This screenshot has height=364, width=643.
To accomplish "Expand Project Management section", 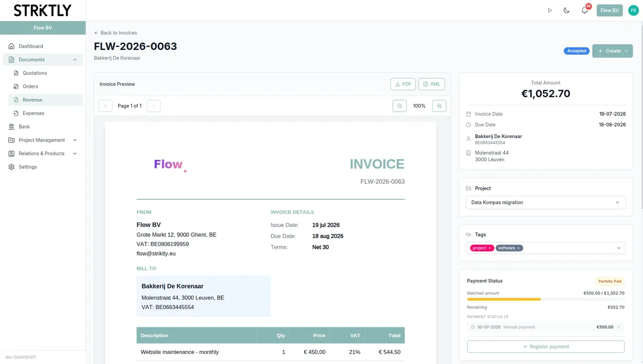I will click(x=42, y=140).
